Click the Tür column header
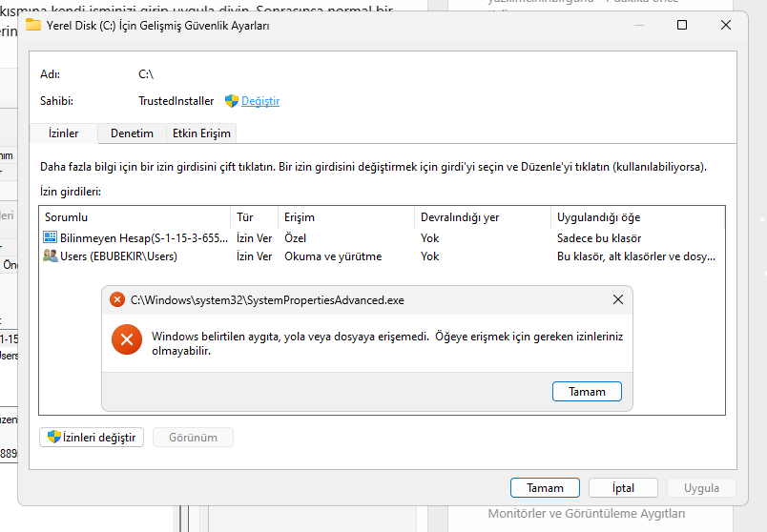Viewport: 767px width, 532px height. [254, 217]
